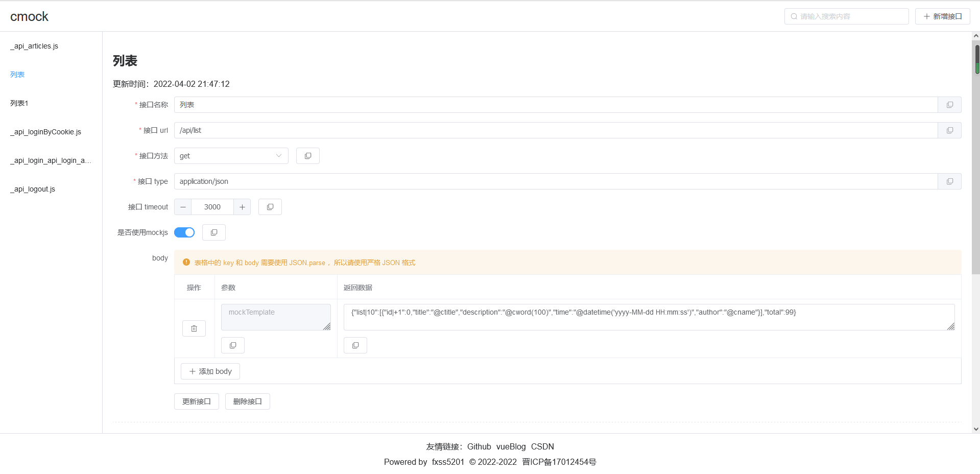Image resolution: width=980 pixels, height=474 pixels.
Task: Click the 参数 column header
Action: click(x=228, y=288)
